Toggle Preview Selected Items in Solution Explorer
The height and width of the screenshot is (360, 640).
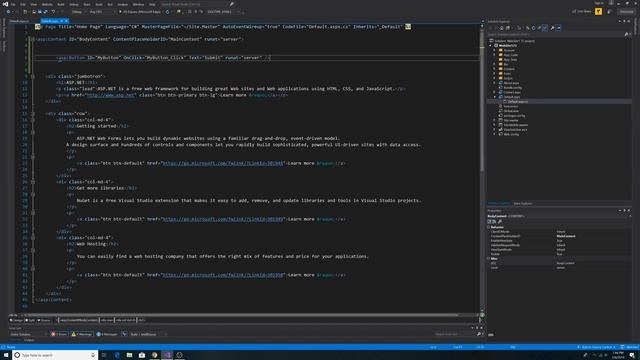point(558,28)
